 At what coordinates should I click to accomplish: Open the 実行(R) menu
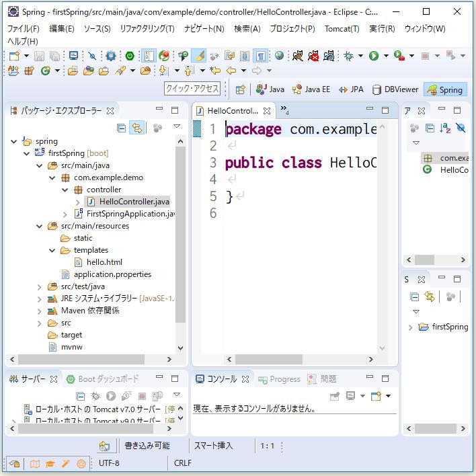point(382,29)
